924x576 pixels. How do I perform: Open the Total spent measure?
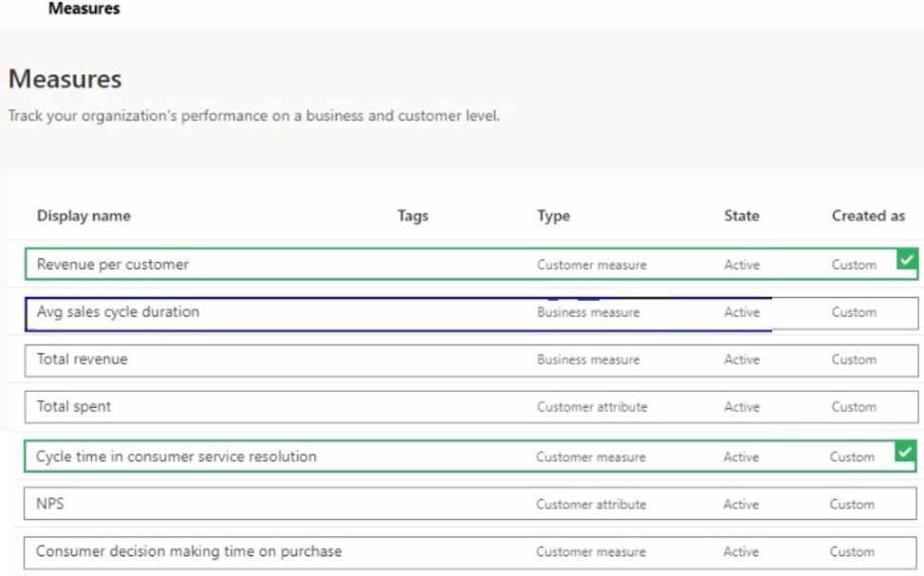(74, 407)
